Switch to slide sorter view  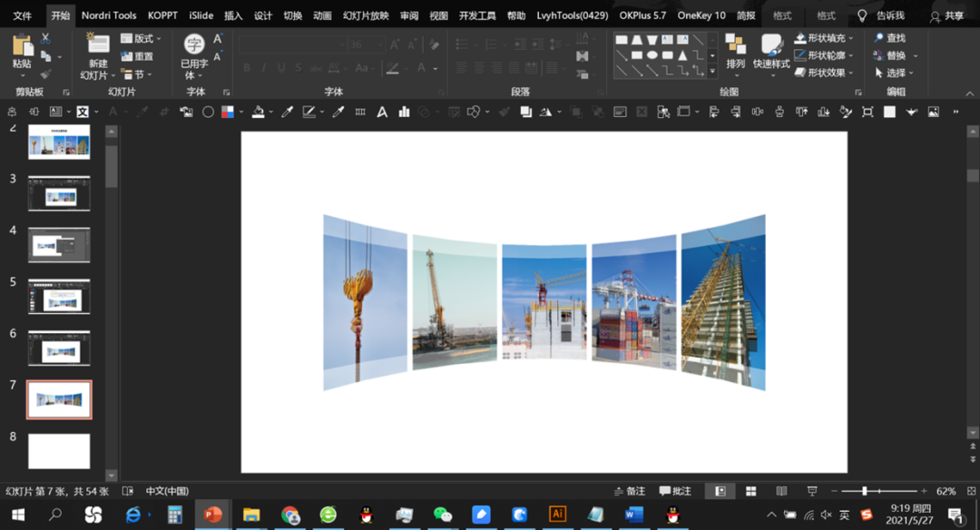tap(750, 491)
